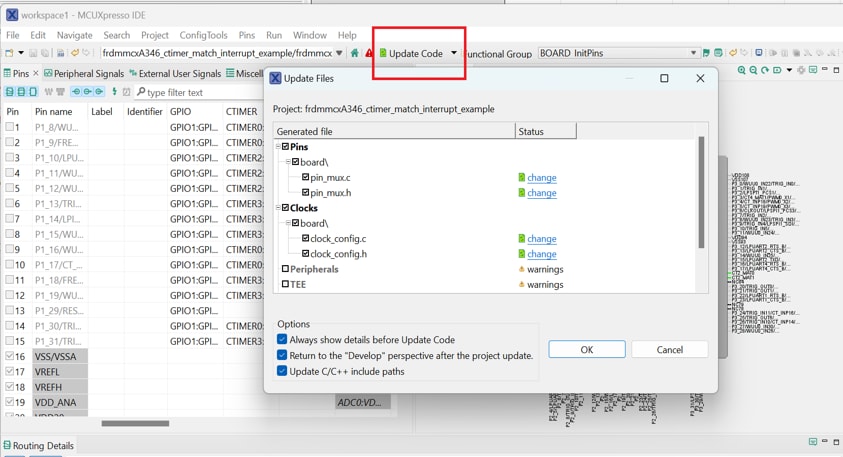The image size is (843, 457).
Task: Enable the Peripherals checkbox
Action: 285,269
